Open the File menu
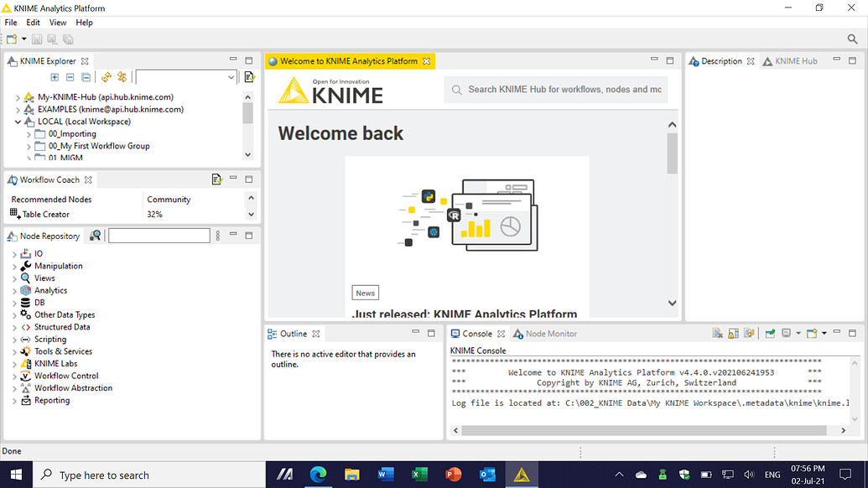Image resolution: width=868 pixels, height=488 pixels. click(10, 22)
